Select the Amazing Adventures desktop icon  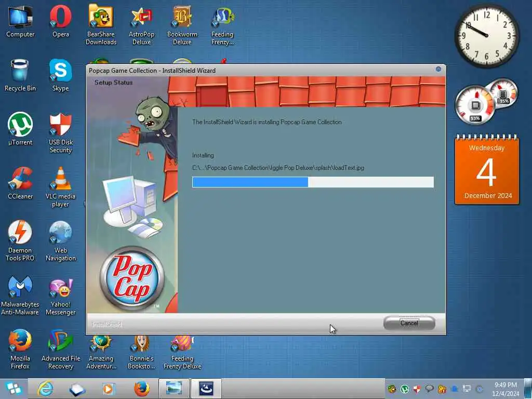pyautogui.click(x=101, y=353)
